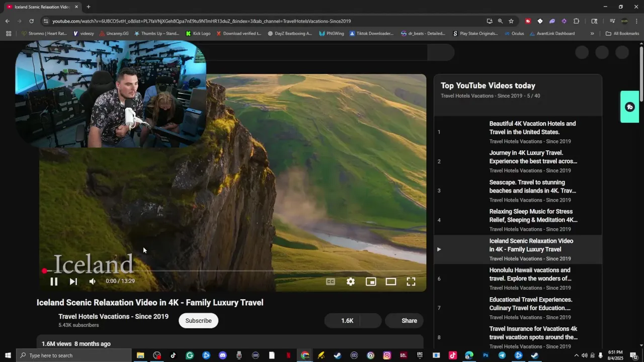Open the Oculus bookmark
This screenshot has width=644, height=362.
point(513,34)
